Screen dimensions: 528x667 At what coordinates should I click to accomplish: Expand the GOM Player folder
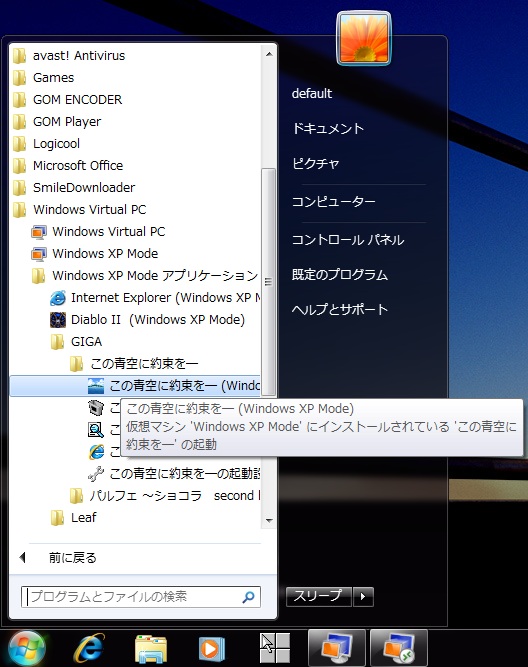click(57, 122)
